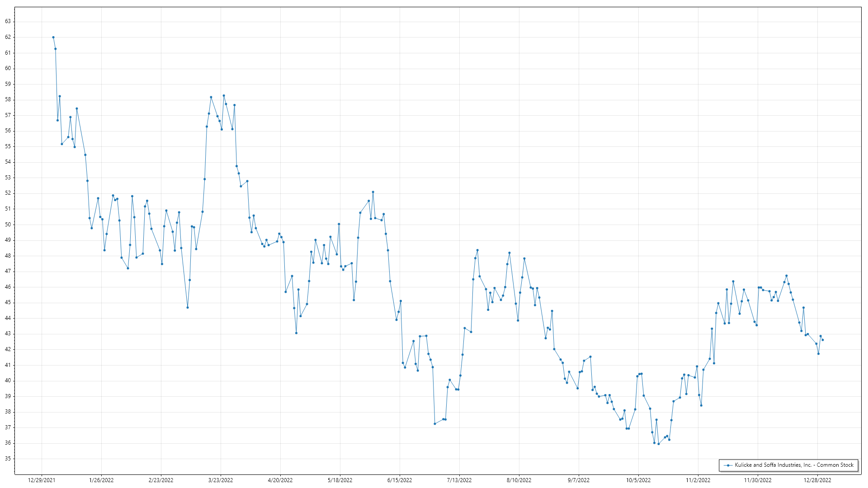Click the 8/10/2022 x-axis label
This screenshot has width=868, height=488.
519,480
